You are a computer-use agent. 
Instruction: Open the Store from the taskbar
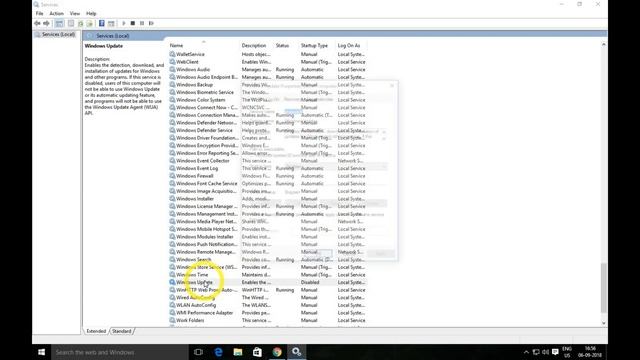[257, 352]
